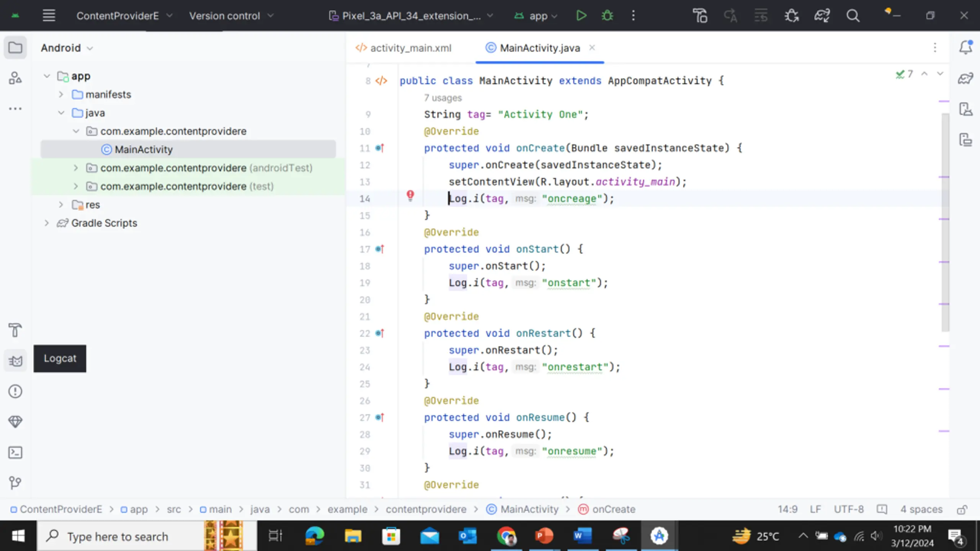Open Running Devices icon on right sidebar

965,140
